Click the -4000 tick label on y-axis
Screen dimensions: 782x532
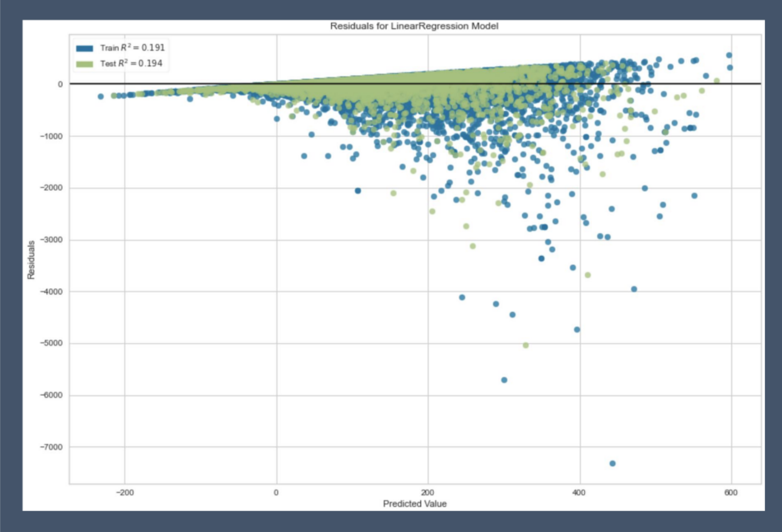click(x=51, y=291)
